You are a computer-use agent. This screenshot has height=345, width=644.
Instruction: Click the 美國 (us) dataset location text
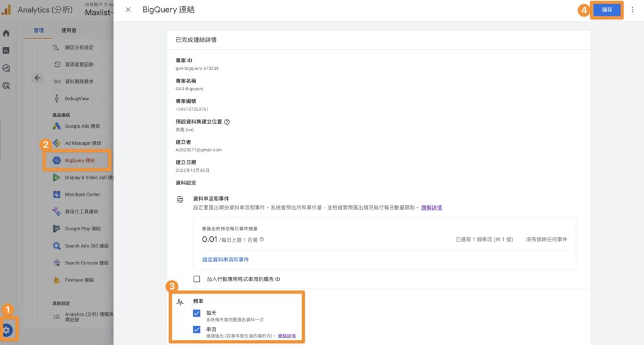click(184, 130)
